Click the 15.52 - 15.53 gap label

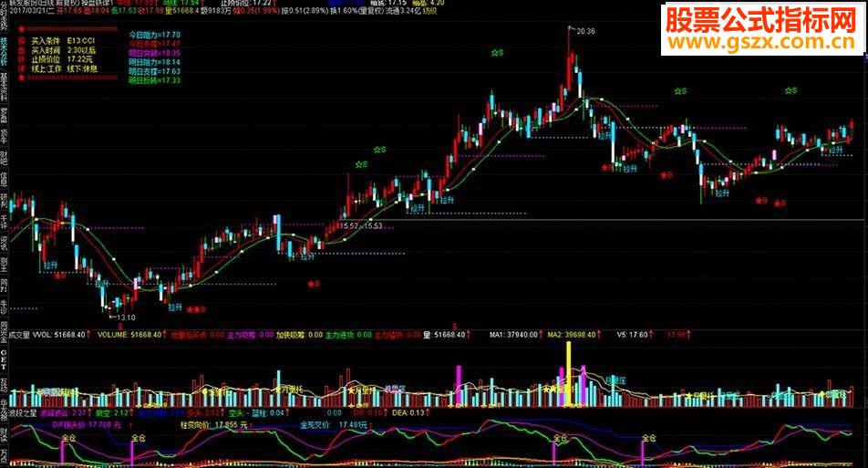pos(361,226)
